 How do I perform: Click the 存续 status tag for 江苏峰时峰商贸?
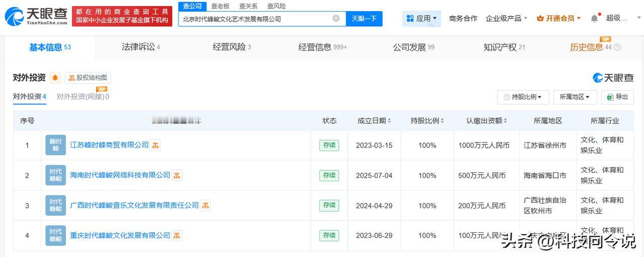pos(329,145)
